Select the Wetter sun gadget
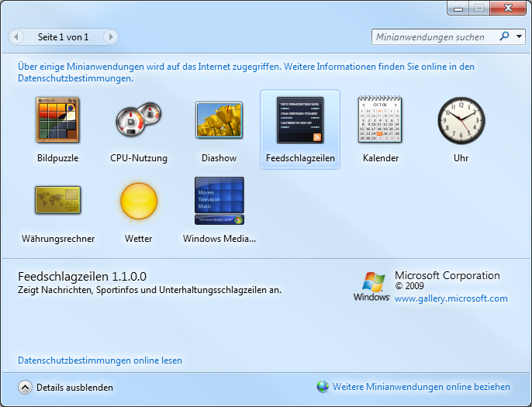 pyautogui.click(x=138, y=201)
